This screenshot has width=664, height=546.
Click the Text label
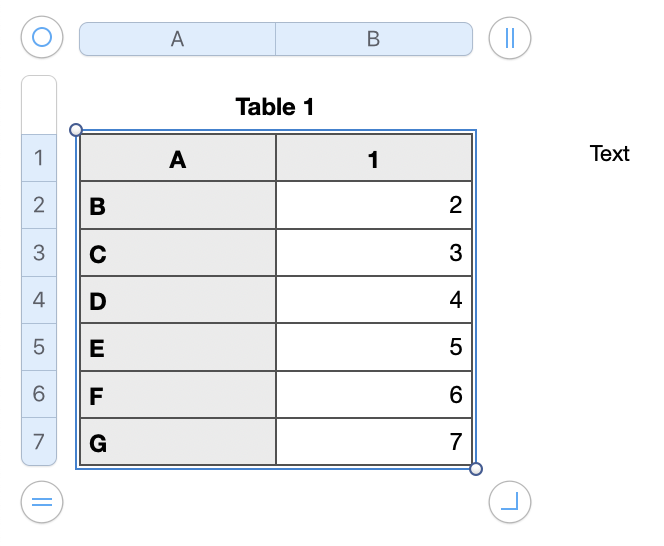[x=610, y=153]
